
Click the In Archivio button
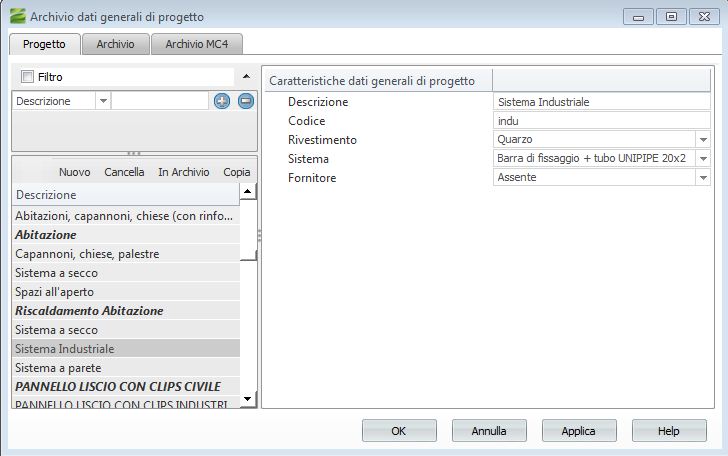tap(183, 172)
